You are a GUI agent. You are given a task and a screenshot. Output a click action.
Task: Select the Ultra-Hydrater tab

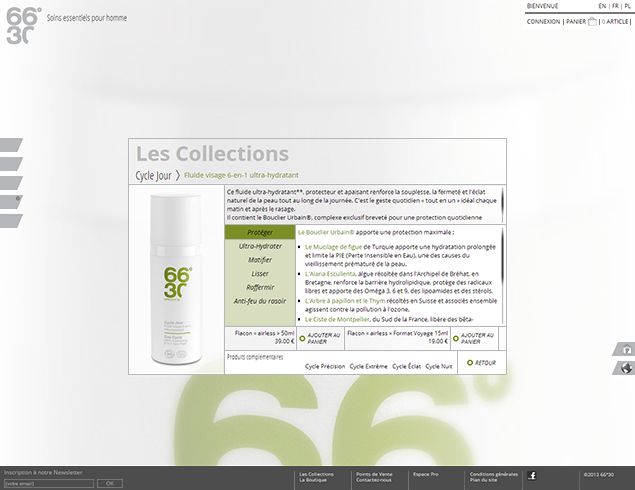(x=260, y=246)
